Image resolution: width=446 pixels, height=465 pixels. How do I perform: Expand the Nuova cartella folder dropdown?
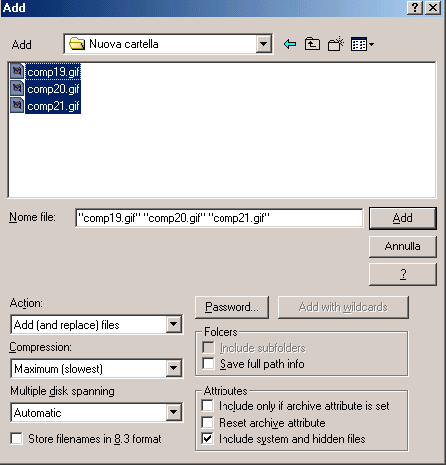click(263, 44)
